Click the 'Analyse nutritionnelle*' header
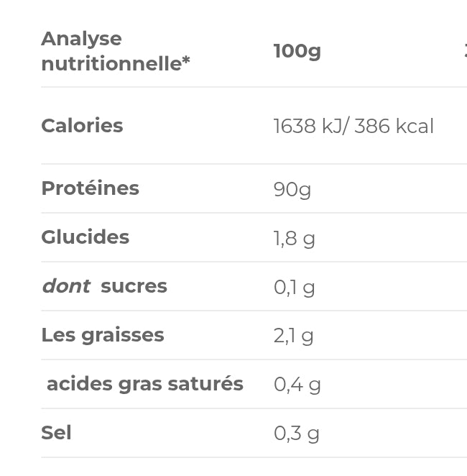 pyautogui.click(x=116, y=51)
